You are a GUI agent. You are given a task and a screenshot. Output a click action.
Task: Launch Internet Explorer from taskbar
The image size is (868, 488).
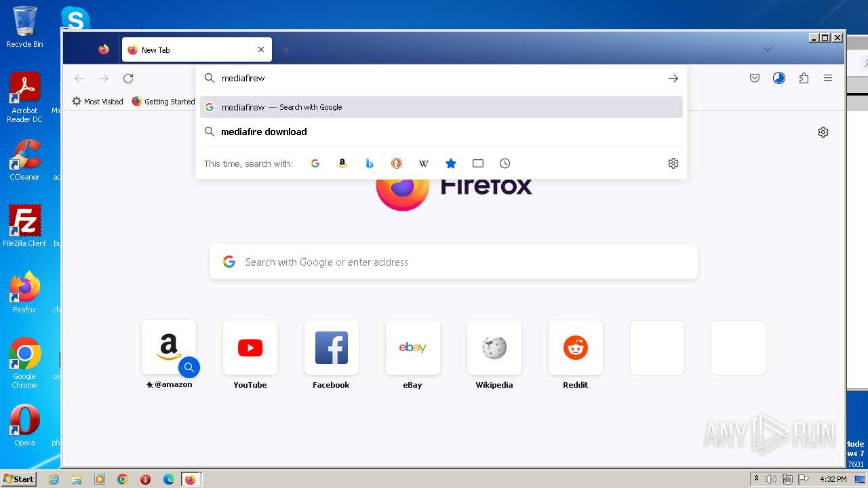click(x=54, y=479)
